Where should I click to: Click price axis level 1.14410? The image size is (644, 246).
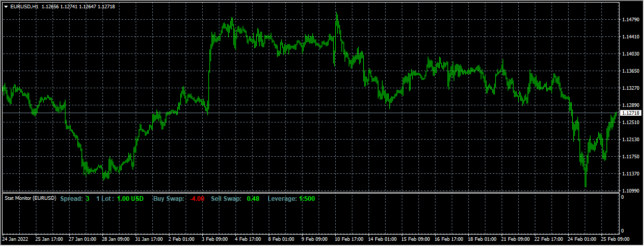point(630,37)
